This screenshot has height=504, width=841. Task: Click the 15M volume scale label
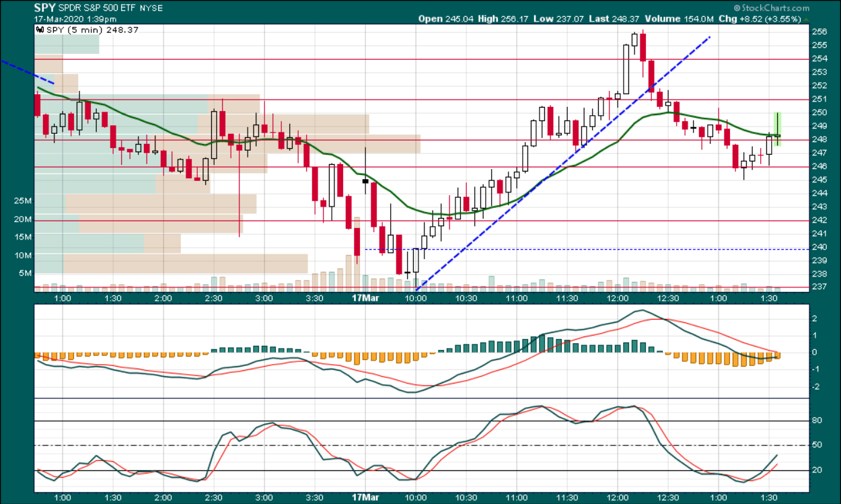[x=23, y=237]
